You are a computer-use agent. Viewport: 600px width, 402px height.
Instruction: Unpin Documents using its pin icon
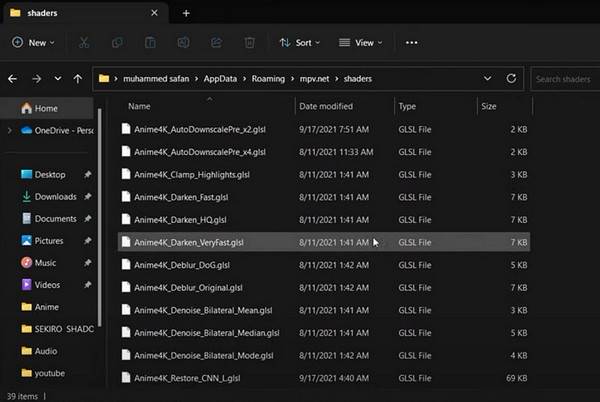pyautogui.click(x=88, y=218)
